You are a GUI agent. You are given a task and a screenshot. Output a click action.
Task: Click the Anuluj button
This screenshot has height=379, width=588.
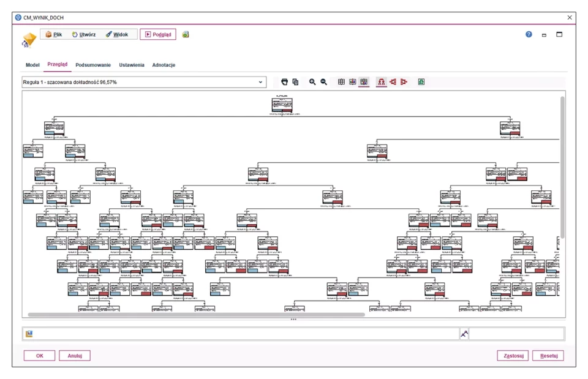click(x=75, y=355)
